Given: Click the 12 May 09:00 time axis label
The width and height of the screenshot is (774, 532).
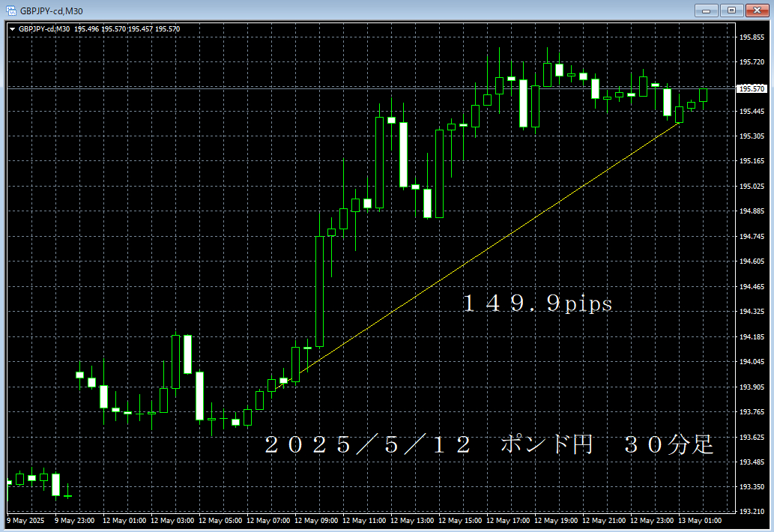Looking at the screenshot, I should click(x=317, y=520).
